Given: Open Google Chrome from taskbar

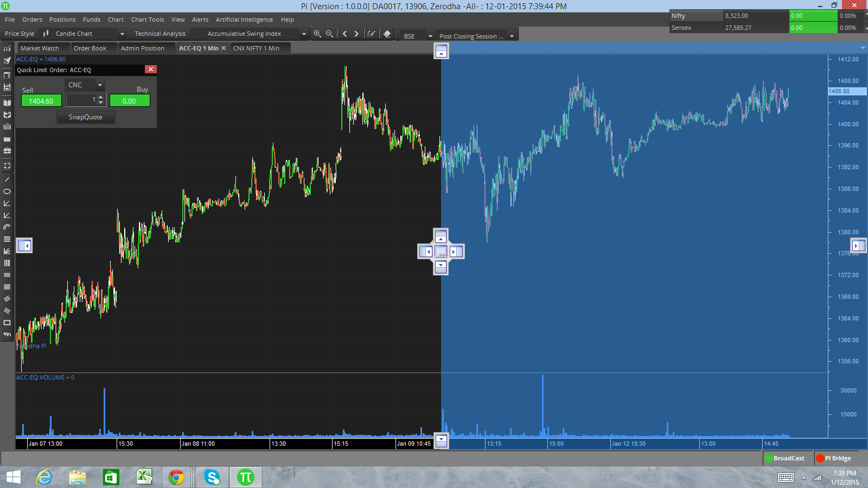Looking at the screenshot, I should pos(176,477).
